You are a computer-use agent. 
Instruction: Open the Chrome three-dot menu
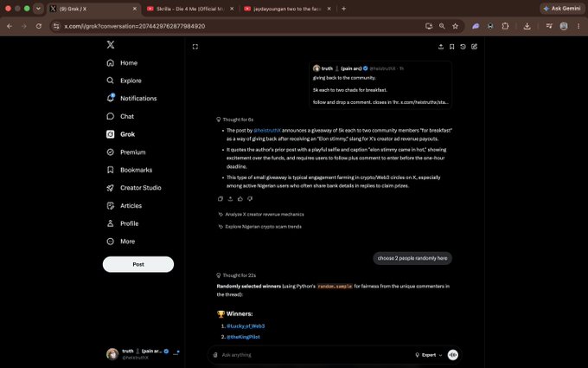(578, 26)
